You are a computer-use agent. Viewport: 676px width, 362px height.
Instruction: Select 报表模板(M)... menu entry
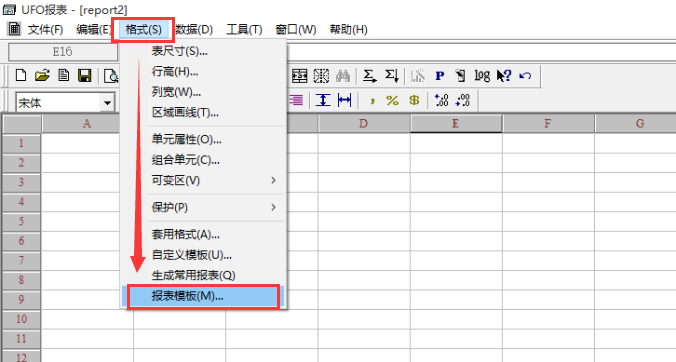[203, 296]
